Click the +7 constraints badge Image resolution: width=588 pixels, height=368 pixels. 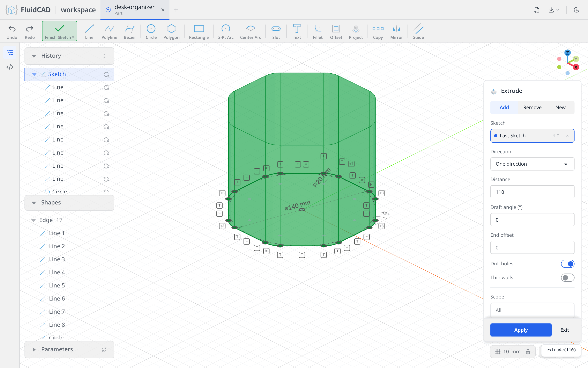(x=351, y=164)
